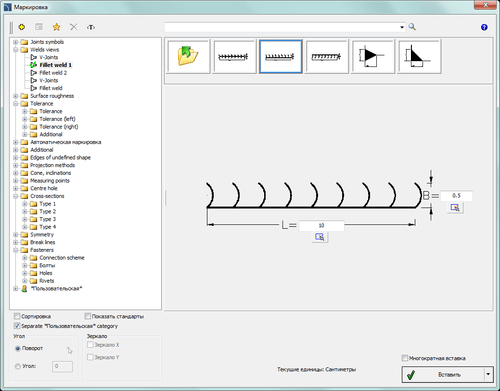Viewport: 500px width, 391px height.
Task: Select the Centre hole tree item
Action: (44, 188)
